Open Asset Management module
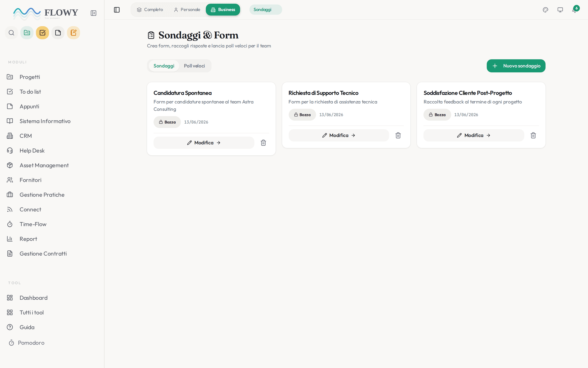The image size is (588, 368). 52,165
